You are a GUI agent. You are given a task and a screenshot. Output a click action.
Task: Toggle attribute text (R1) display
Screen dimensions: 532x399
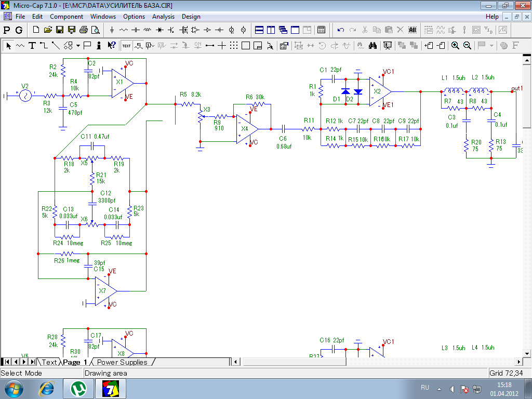pyautogui.click(x=138, y=46)
